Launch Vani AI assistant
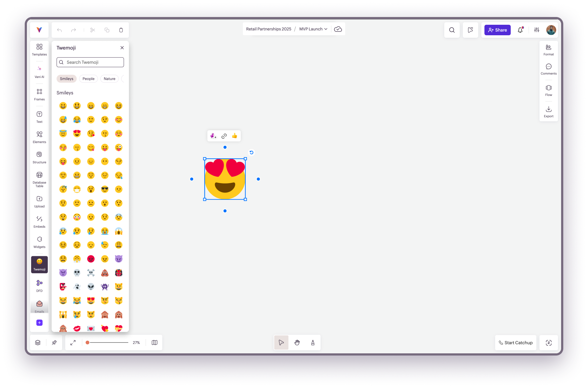The image size is (588, 388). pos(39,72)
